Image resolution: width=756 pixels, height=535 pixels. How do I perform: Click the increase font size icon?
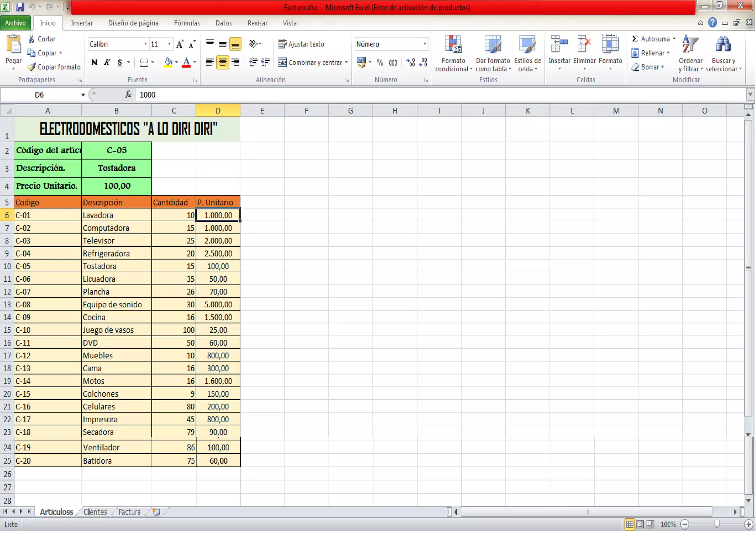(x=180, y=44)
